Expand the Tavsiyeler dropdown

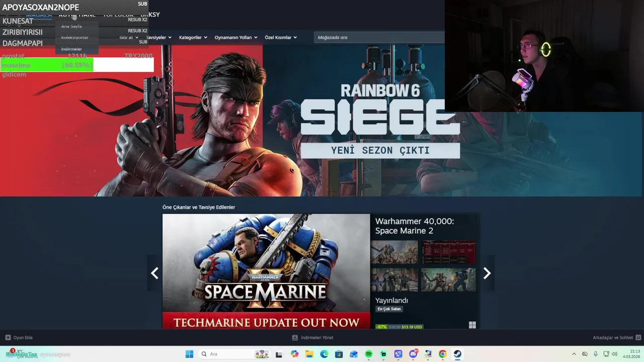[158, 37]
